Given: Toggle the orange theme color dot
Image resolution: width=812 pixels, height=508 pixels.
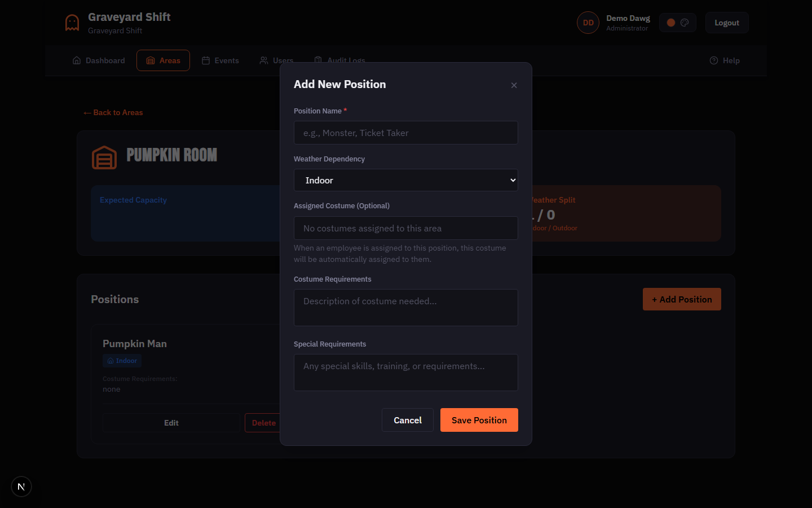Looking at the screenshot, I should pos(670,22).
